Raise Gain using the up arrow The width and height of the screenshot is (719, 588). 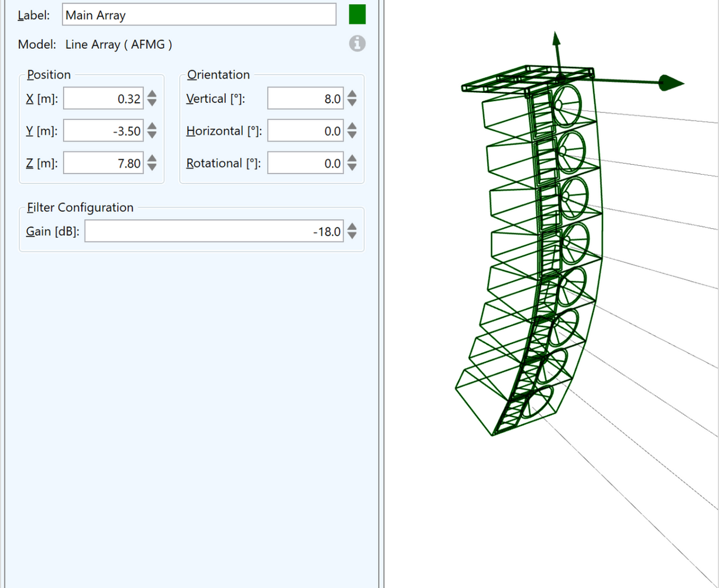tap(352, 227)
